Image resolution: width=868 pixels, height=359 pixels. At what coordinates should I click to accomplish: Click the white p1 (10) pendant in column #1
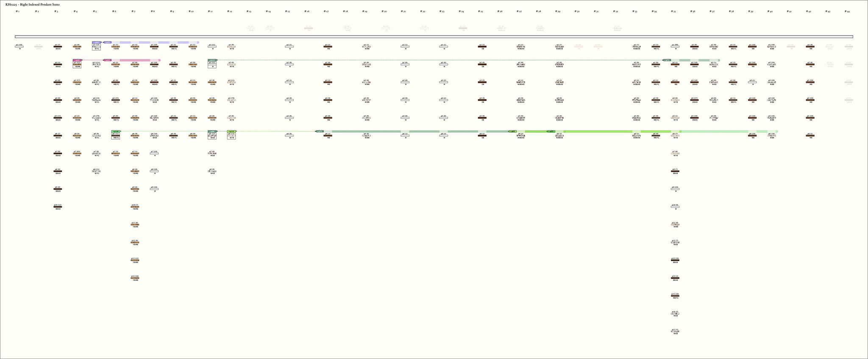coord(19,47)
